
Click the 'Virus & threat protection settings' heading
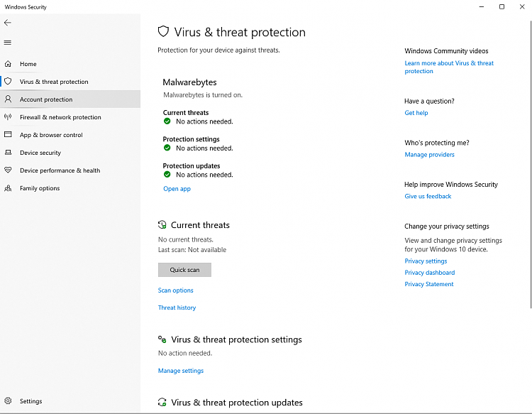point(236,339)
